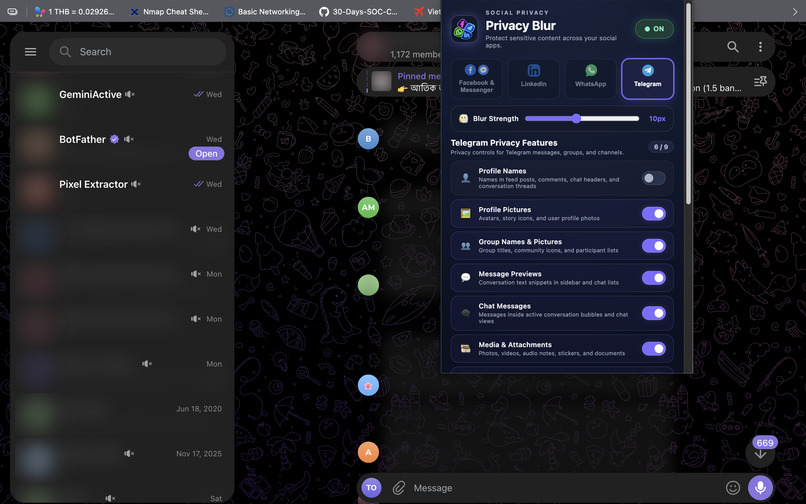
Task: Select the LinkedIn tab
Action: point(534,79)
